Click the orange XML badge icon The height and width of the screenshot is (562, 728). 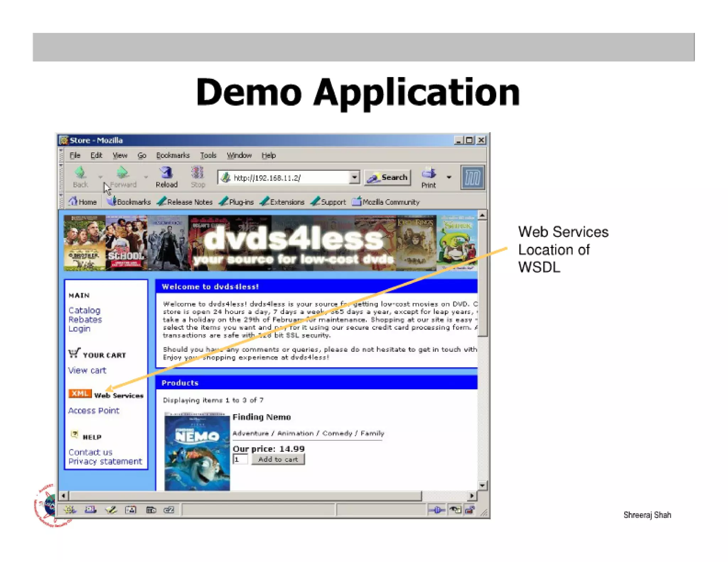click(80, 393)
